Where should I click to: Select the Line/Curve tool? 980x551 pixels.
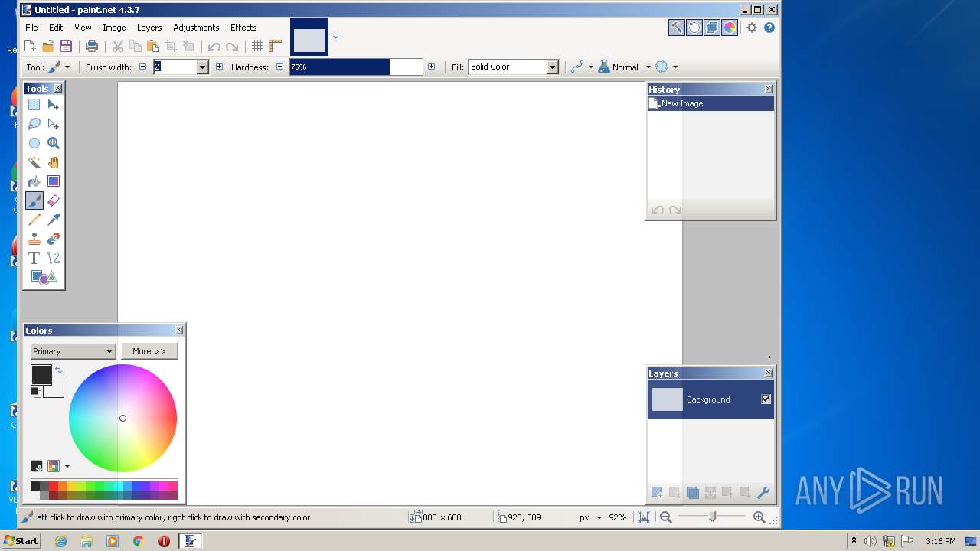[x=54, y=258]
